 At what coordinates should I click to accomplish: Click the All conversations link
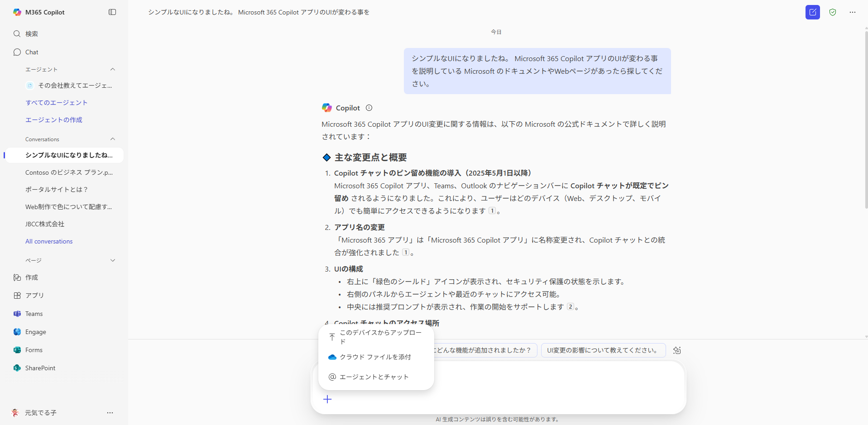49,241
